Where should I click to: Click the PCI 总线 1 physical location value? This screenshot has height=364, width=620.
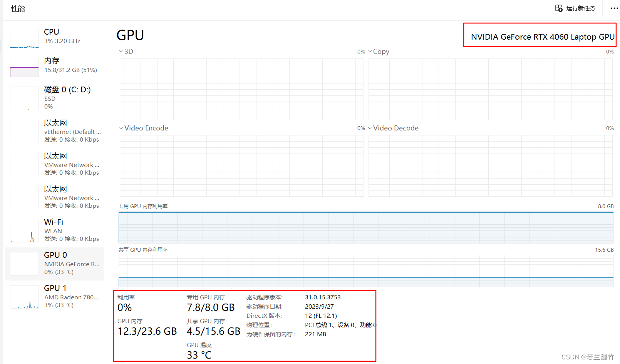click(340, 325)
